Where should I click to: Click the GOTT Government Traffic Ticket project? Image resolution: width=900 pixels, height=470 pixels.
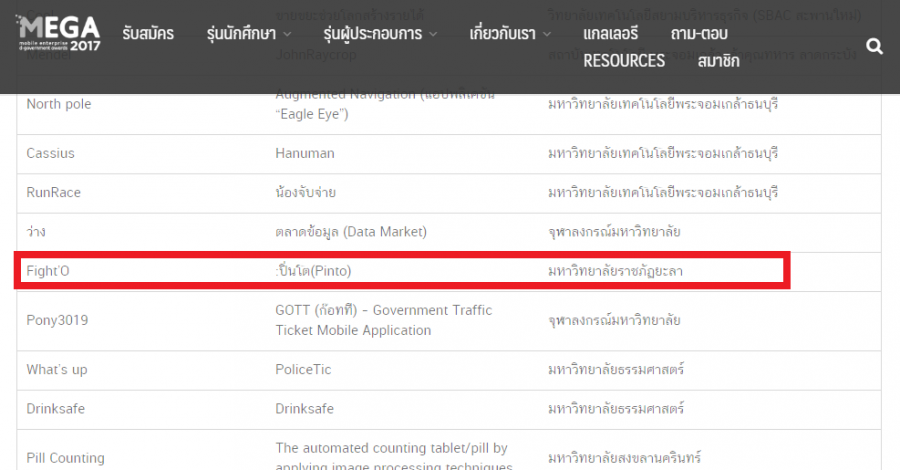(x=383, y=320)
